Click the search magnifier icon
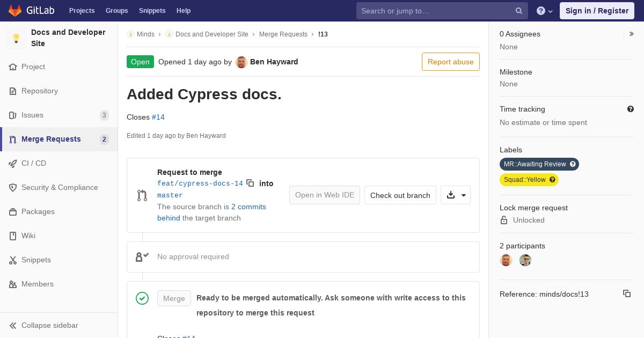The width and height of the screenshot is (644, 338). (519, 11)
